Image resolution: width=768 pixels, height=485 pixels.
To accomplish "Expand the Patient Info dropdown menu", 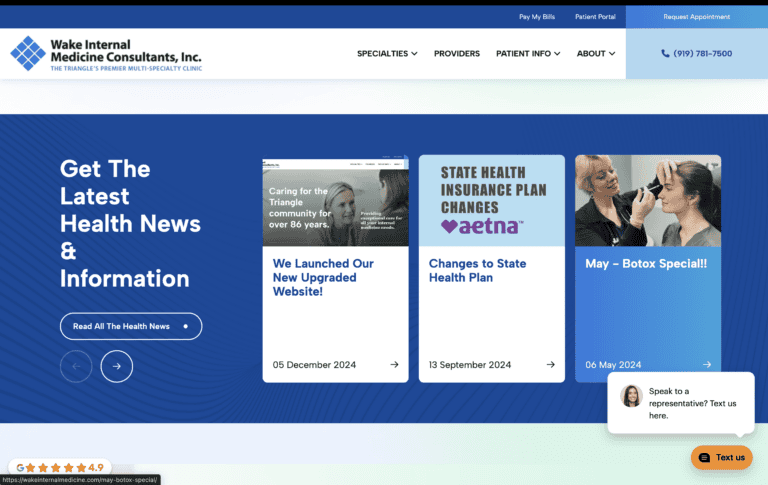I will click(x=528, y=54).
